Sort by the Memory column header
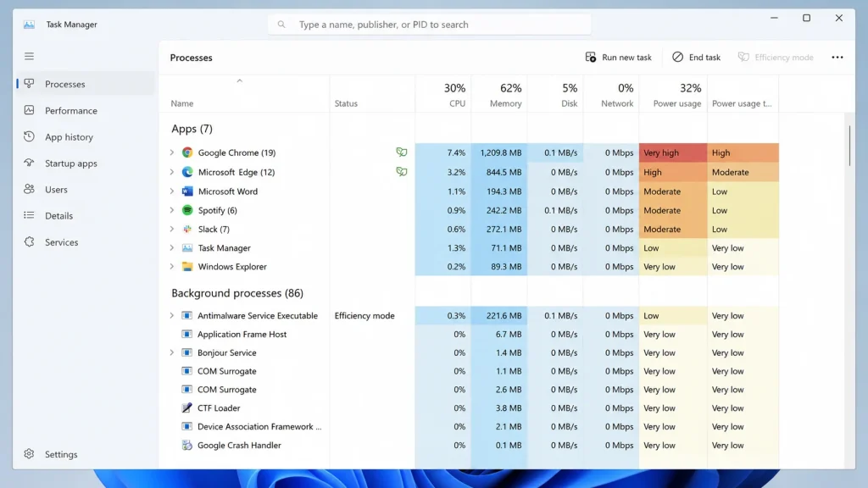 point(499,94)
